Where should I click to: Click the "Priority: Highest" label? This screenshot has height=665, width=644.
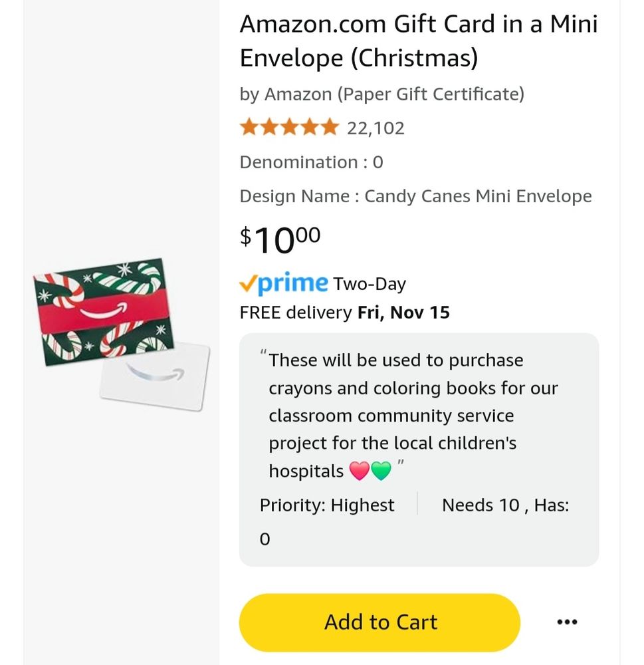click(327, 505)
